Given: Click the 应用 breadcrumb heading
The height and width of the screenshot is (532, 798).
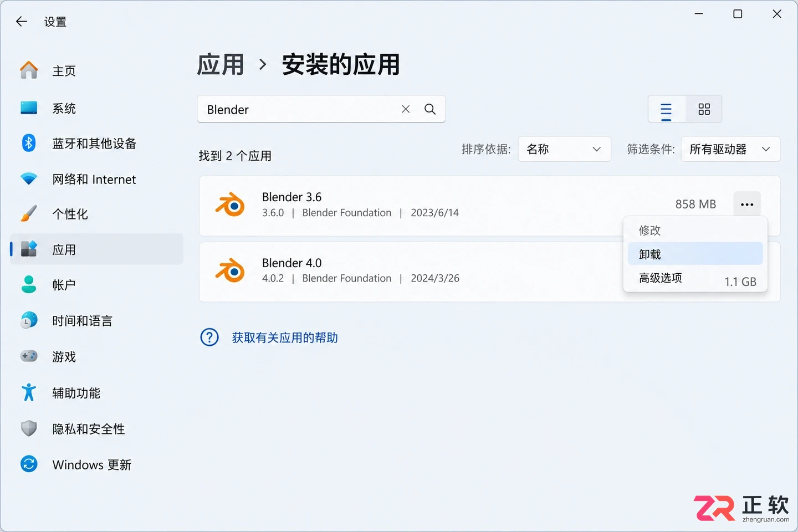Looking at the screenshot, I should pyautogui.click(x=221, y=64).
